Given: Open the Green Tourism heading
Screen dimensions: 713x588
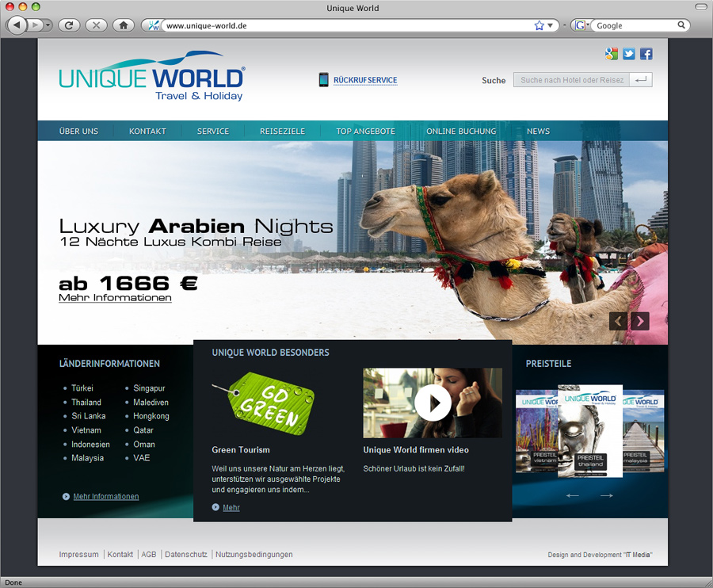Looking at the screenshot, I should [241, 450].
